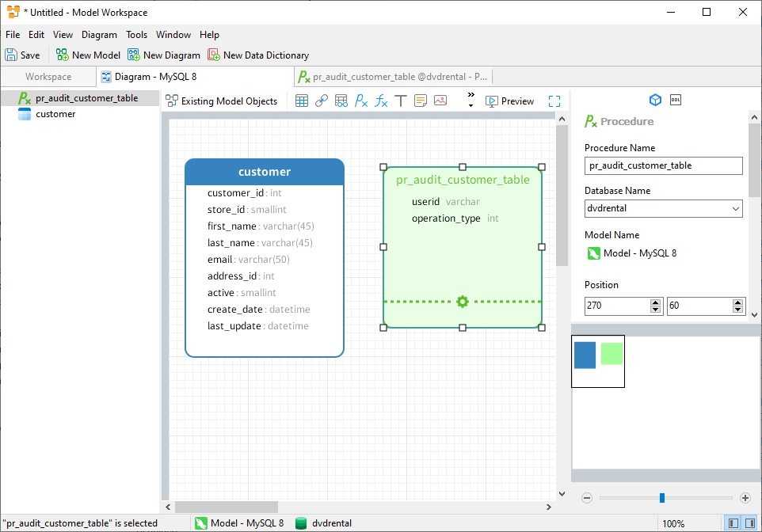Screen dimensions: 762x532
Task: Click the diagram scroll right arrow
Action: click(549, 507)
